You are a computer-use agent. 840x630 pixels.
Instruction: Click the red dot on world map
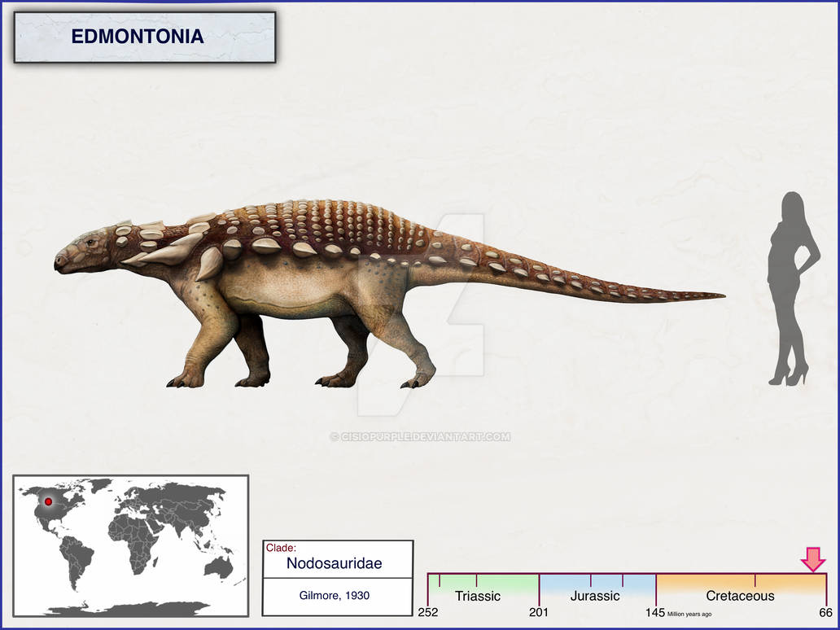pyautogui.click(x=48, y=501)
